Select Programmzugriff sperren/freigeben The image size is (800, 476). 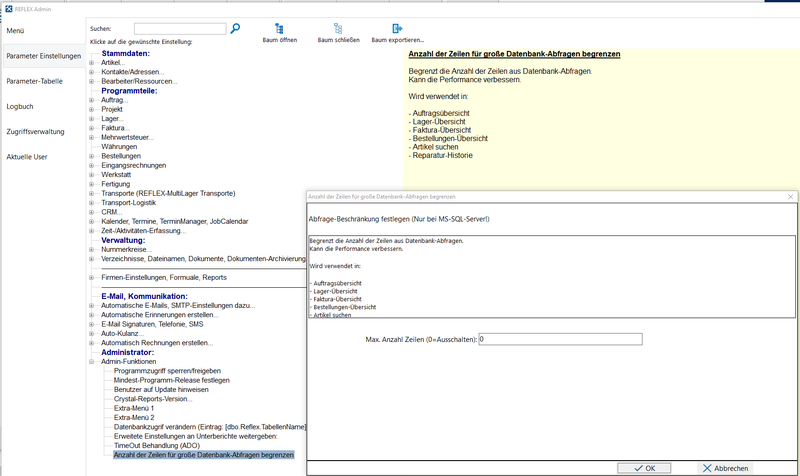167,371
